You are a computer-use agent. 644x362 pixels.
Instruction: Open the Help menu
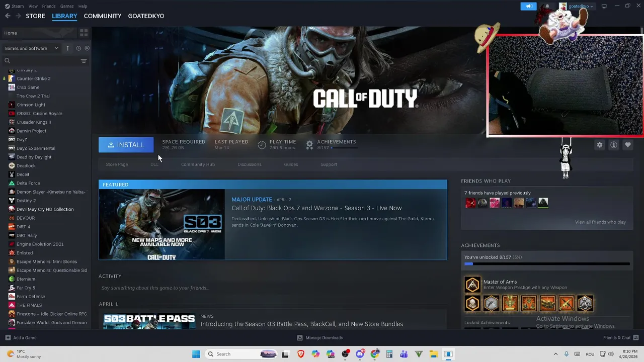click(x=83, y=6)
